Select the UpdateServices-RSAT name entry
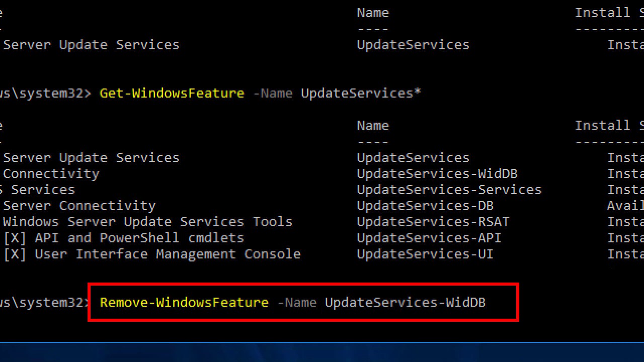Viewport: 644px width, 362px height. point(433,222)
